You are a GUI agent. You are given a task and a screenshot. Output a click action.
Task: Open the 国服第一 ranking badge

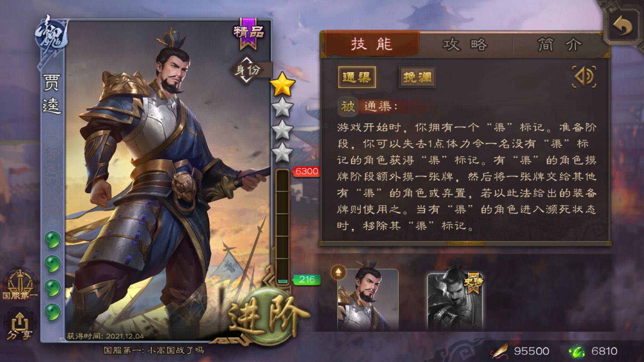click(20, 285)
